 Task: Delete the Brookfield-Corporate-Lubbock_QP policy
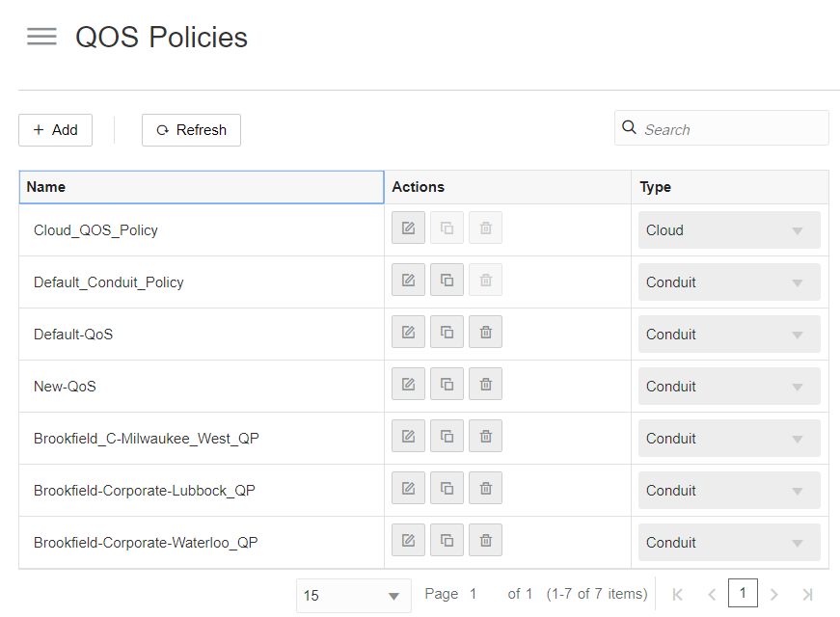coord(485,489)
